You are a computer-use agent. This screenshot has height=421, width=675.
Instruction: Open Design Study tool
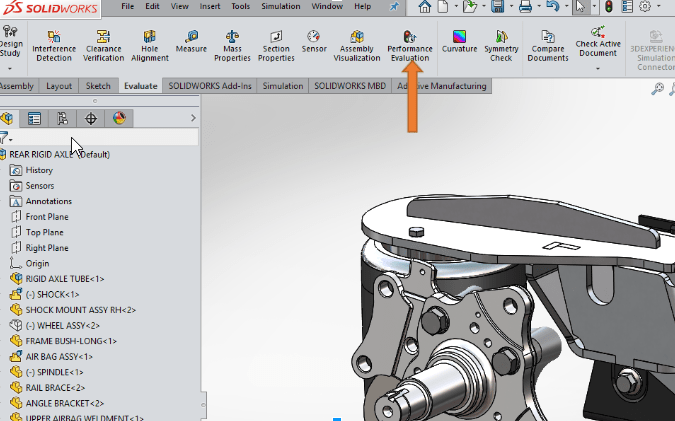(10, 41)
